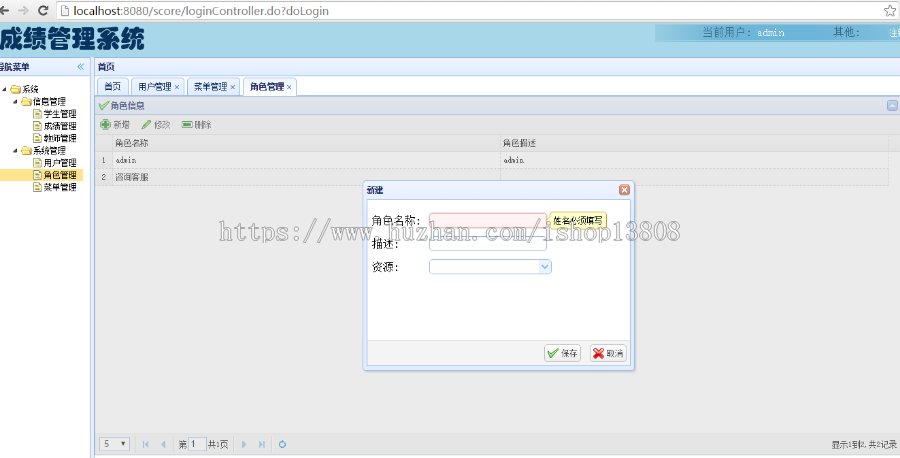Screen dimensions: 900x458
Task: Open 用户管理 in the navigation tree
Action: point(60,163)
